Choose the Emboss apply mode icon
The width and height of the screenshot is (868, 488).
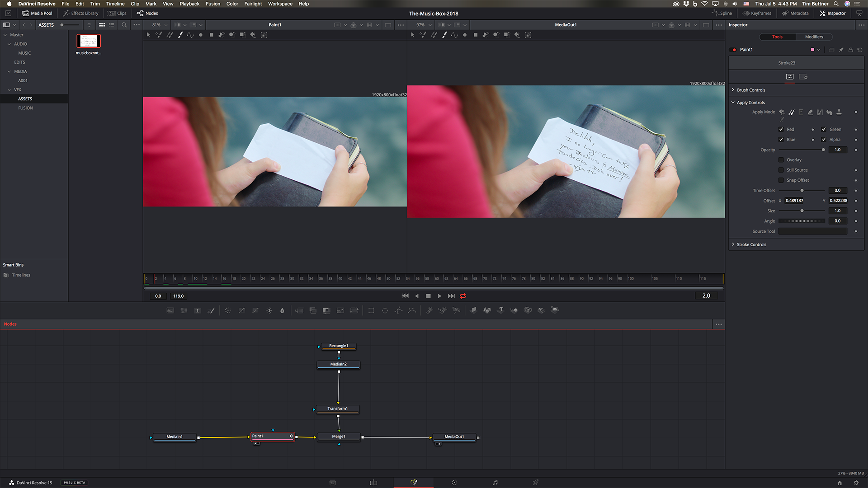pyautogui.click(x=801, y=112)
